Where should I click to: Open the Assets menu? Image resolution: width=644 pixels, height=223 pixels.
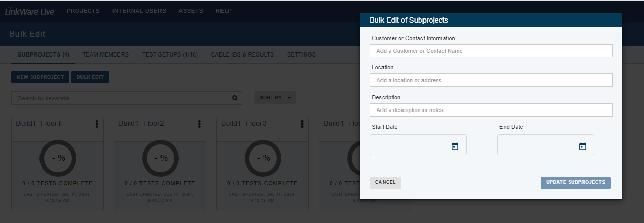pyautogui.click(x=191, y=11)
